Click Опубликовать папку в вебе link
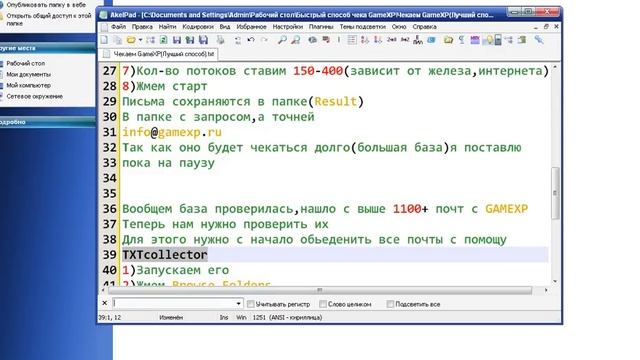This screenshot has height=360, width=640. coord(46,5)
